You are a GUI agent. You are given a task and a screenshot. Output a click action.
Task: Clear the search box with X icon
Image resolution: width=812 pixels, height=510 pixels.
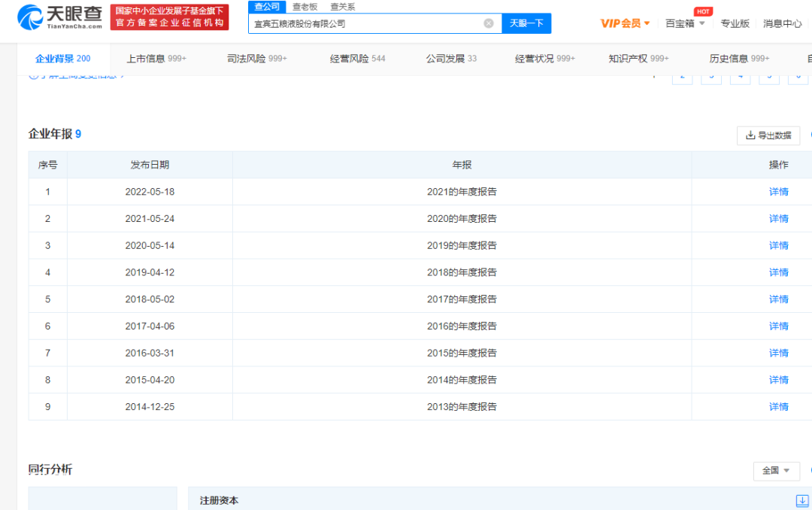click(489, 23)
